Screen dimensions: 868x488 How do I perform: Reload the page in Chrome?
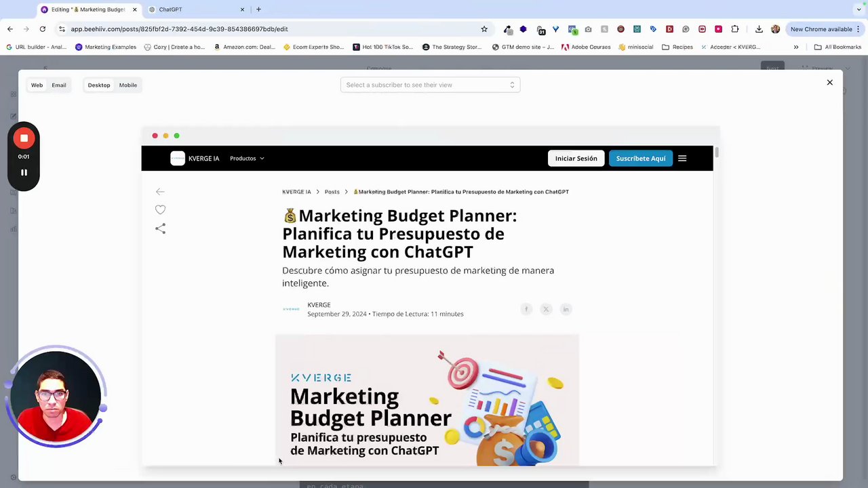[42, 29]
